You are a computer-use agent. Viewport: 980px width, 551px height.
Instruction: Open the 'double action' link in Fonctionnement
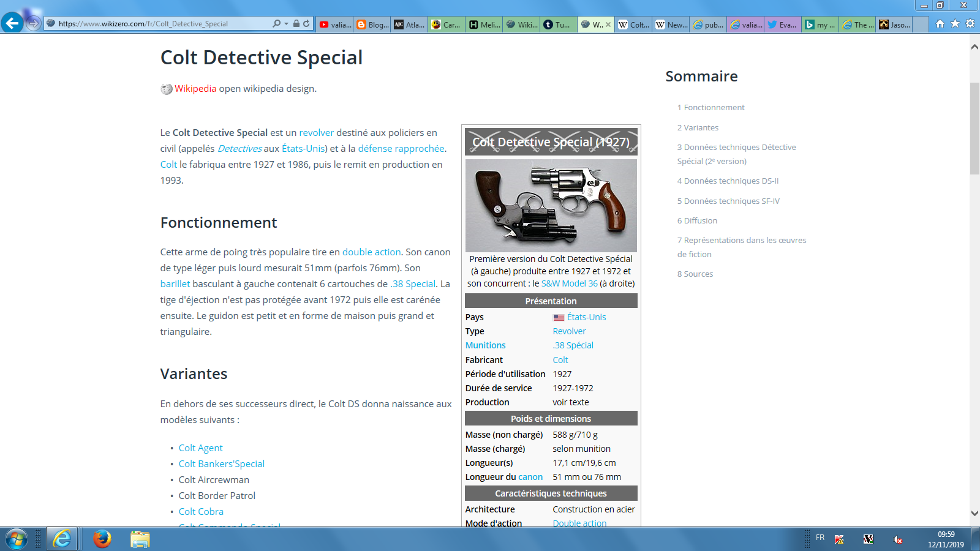point(371,252)
